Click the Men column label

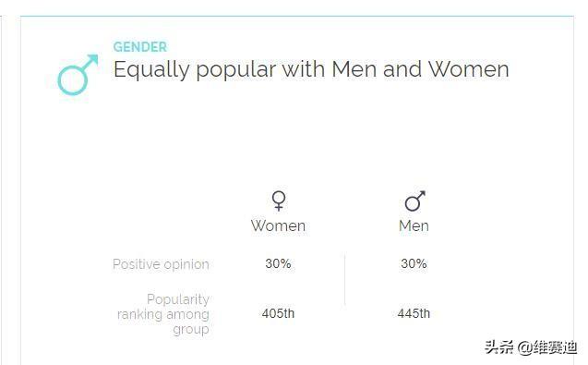pyautogui.click(x=414, y=225)
